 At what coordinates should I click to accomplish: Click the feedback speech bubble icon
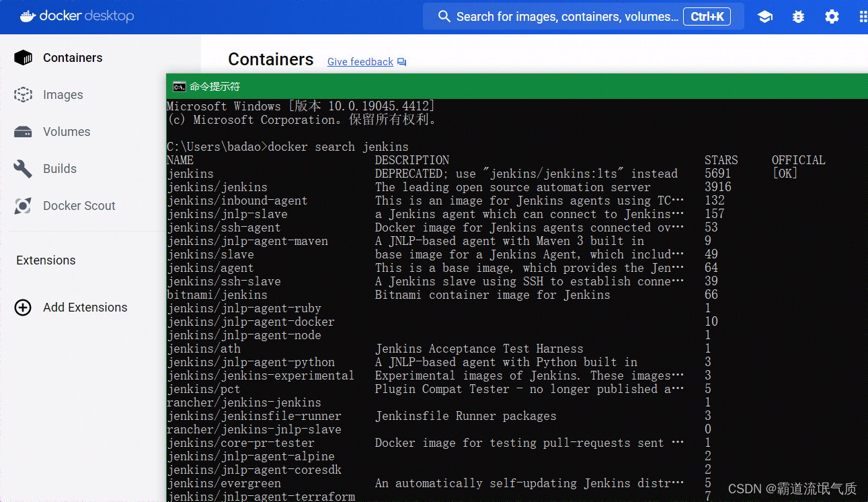coord(401,62)
